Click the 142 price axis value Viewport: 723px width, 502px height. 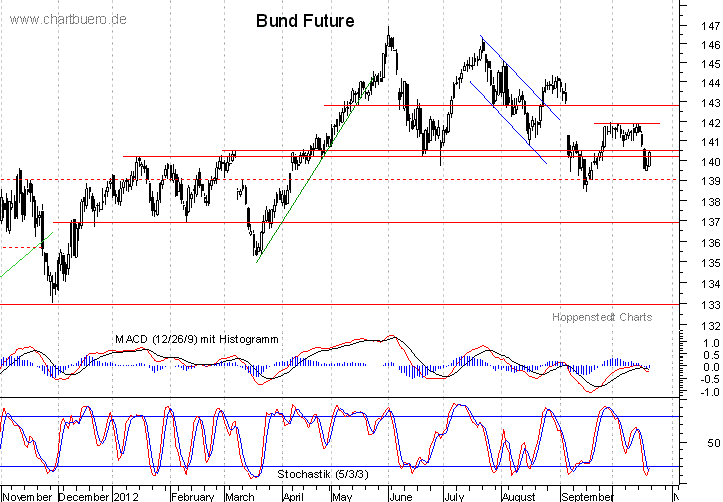pos(710,123)
